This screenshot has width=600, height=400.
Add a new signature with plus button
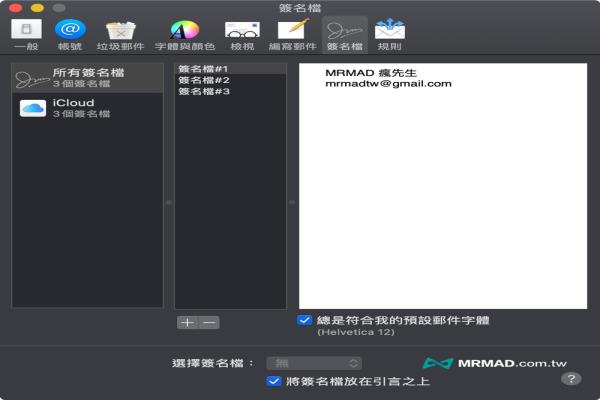[x=188, y=322]
